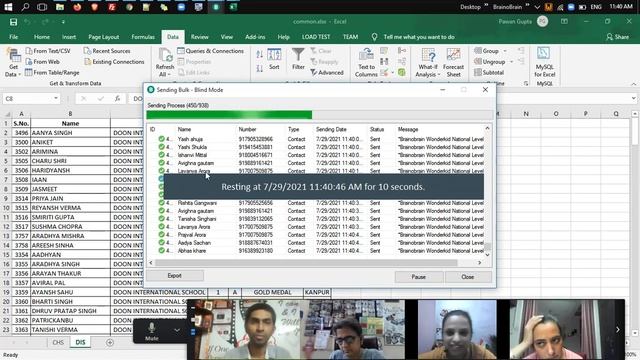640x360 pixels.
Task: Click Tell me what you want to do
Action: (x=419, y=37)
